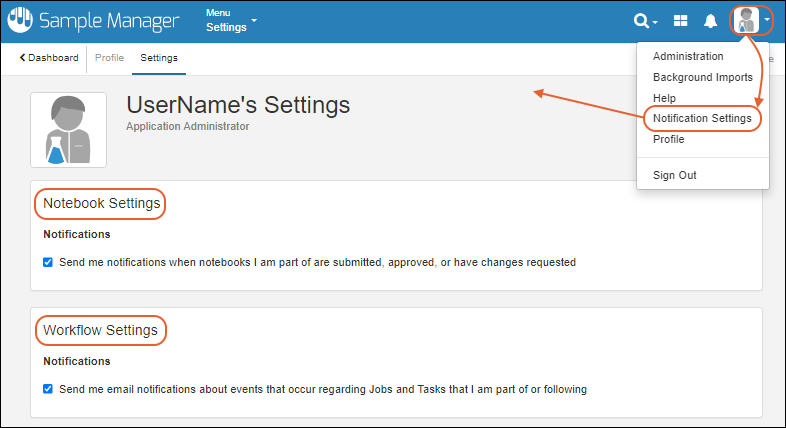Click the large user profile picture
786x428 pixels.
[68, 130]
